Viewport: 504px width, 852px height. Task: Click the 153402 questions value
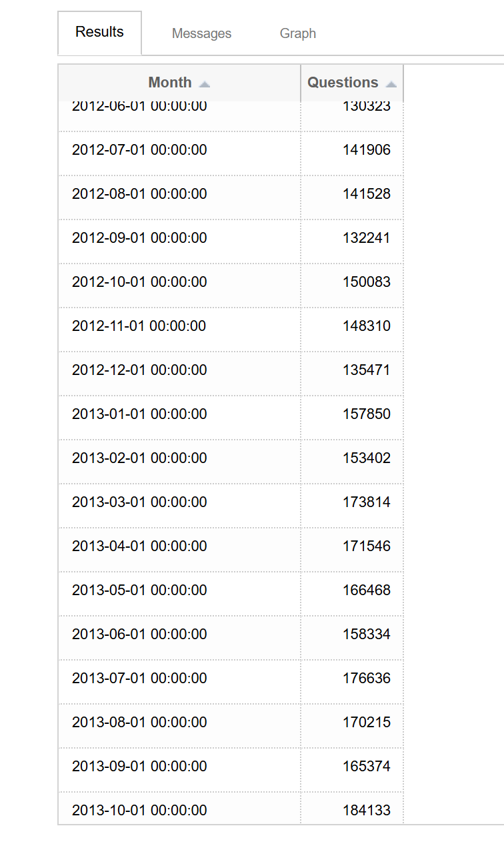point(367,458)
